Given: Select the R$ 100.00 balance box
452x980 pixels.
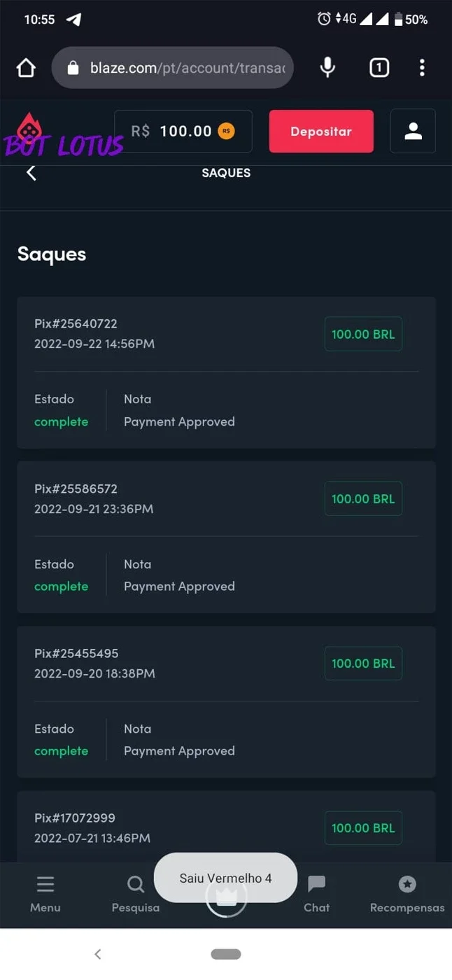Looking at the screenshot, I should pyautogui.click(x=183, y=131).
